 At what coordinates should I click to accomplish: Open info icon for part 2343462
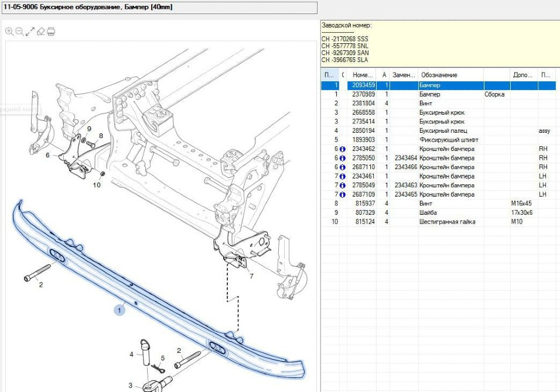click(342, 149)
